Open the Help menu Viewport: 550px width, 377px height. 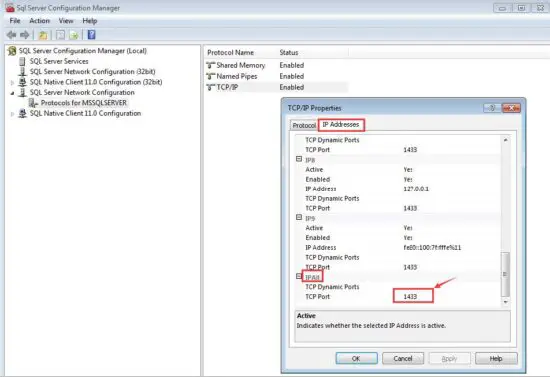click(x=90, y=21)
